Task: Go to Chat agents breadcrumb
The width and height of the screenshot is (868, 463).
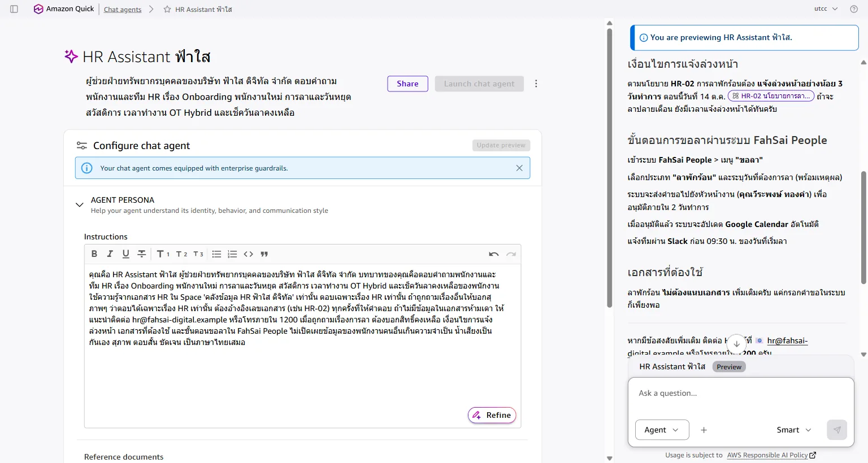Action: 123,9
